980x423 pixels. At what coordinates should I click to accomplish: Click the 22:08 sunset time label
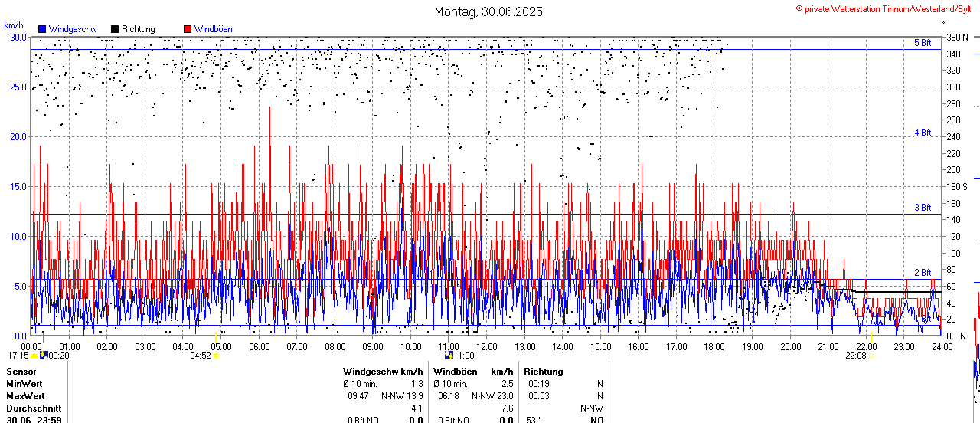point(856,356)
